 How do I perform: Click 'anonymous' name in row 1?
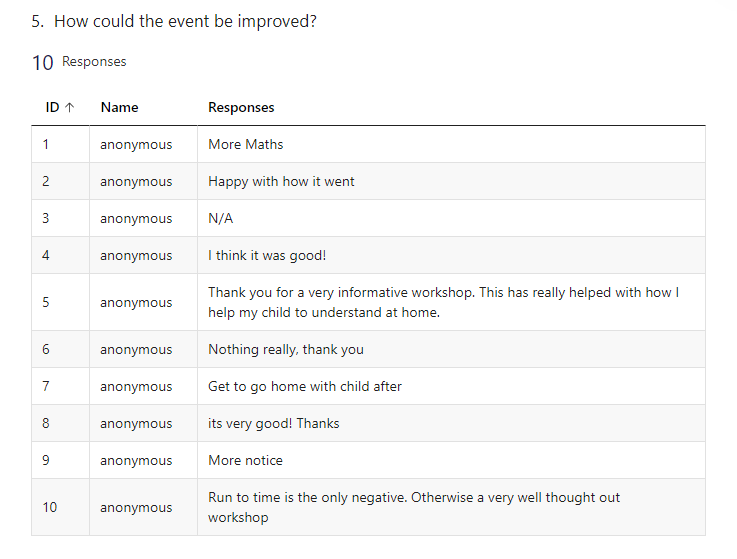(136, 144)
